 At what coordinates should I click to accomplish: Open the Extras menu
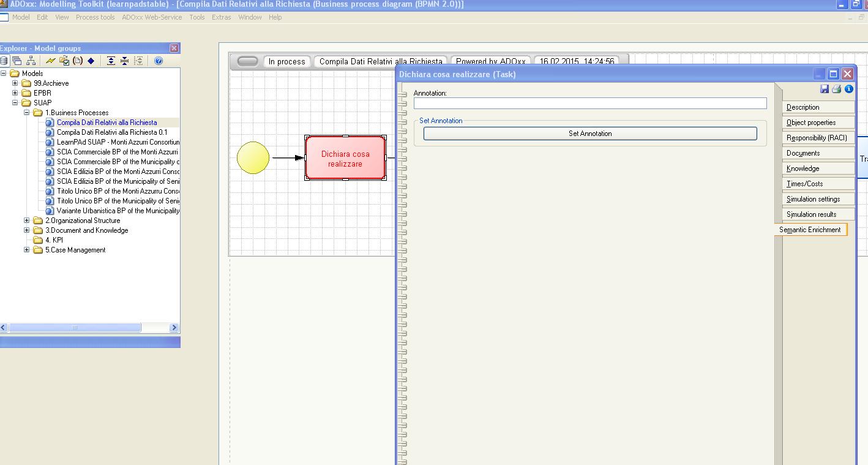click(222, 17)
